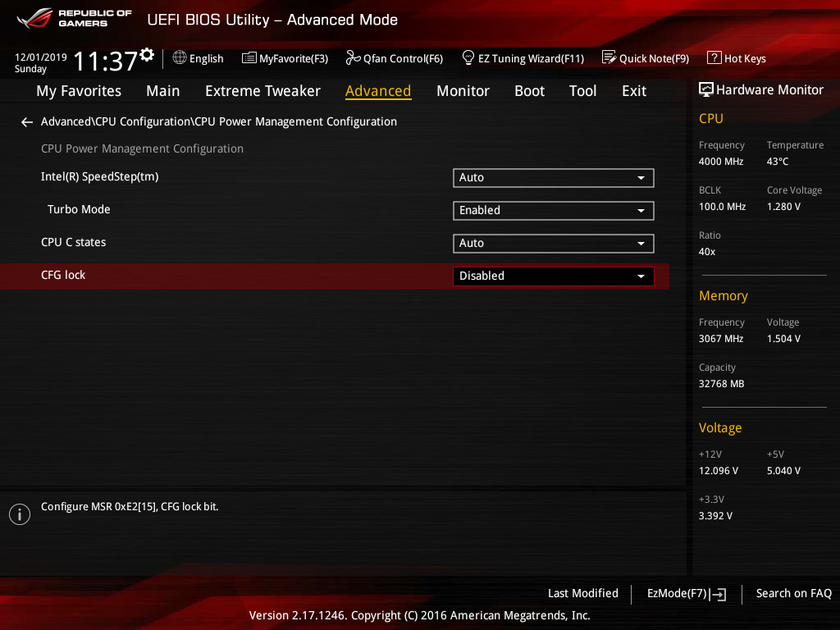
Task: Click the 12.096 V reading
Action: [x=719, y=470]
